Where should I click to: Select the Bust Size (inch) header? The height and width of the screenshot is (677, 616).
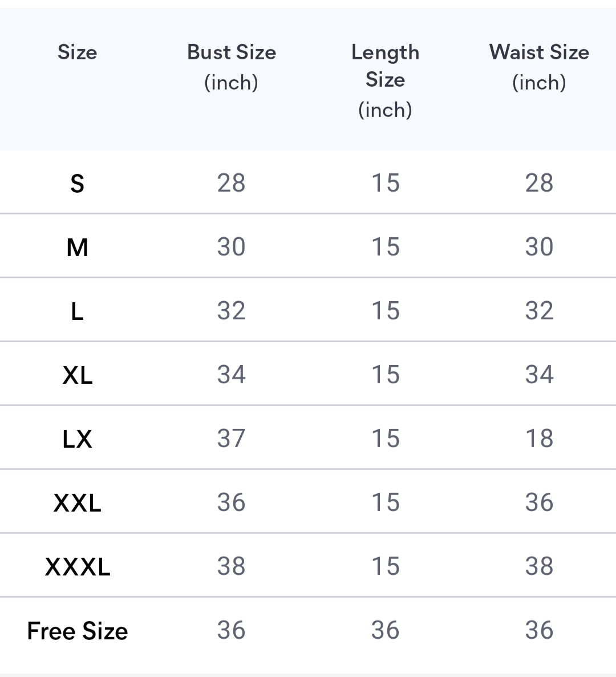click(231, 67)
